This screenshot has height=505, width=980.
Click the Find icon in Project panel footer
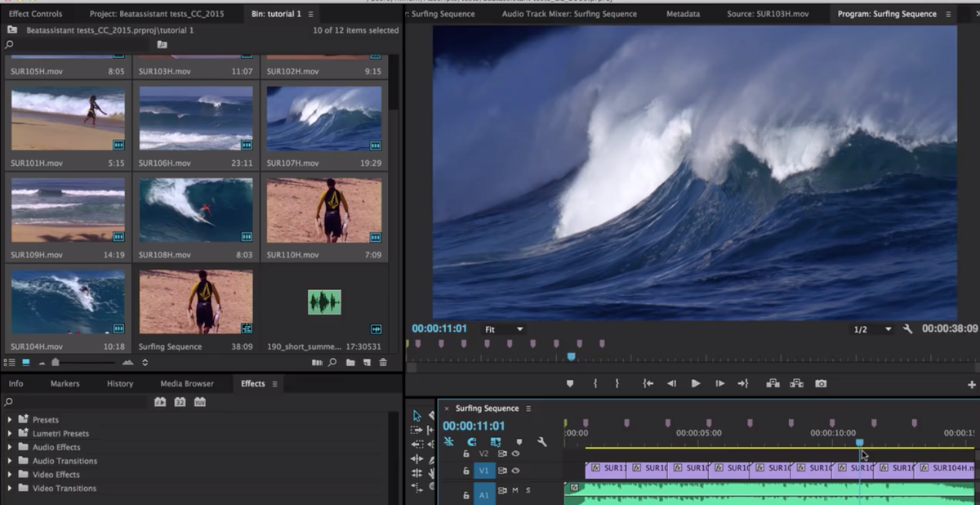pyautogui.click(x=332, y=362)
